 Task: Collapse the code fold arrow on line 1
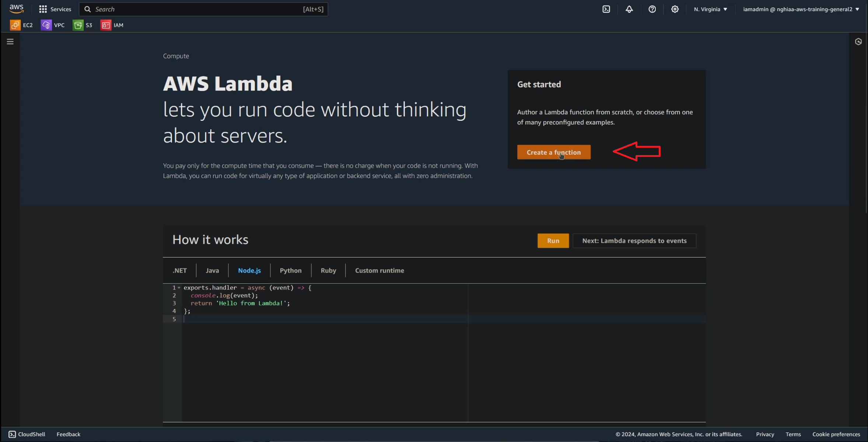tap(179, 288)
